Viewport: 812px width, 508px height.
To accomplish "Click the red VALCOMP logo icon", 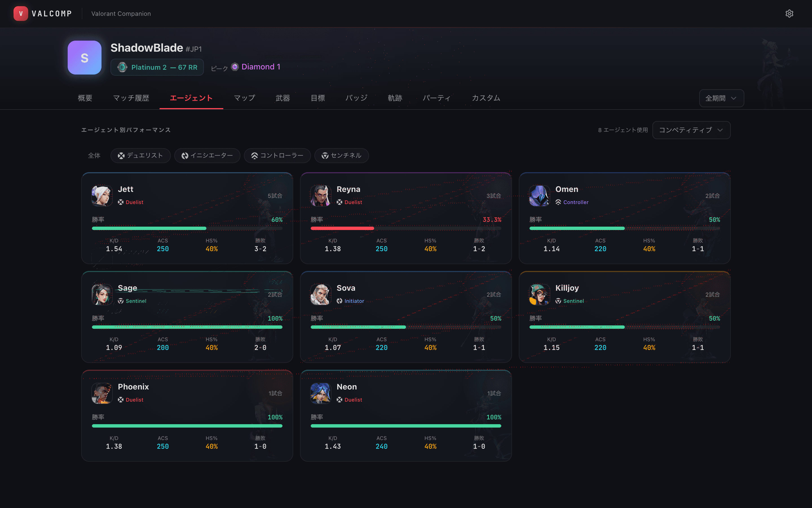I will (x=21, y=14).
